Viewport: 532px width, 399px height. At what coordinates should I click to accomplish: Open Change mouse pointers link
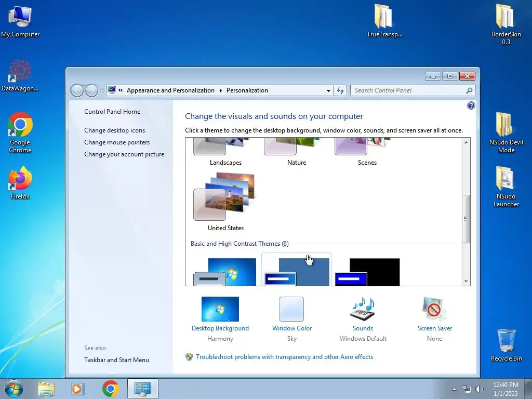(x=117, y=142)
